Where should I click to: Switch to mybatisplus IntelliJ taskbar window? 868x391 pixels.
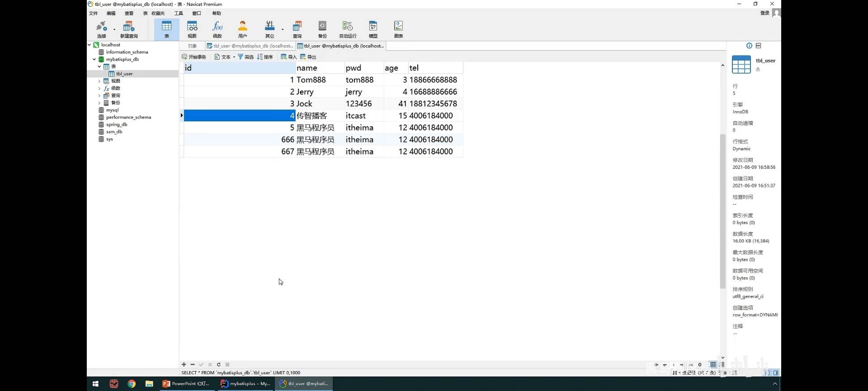coord(245,384)
